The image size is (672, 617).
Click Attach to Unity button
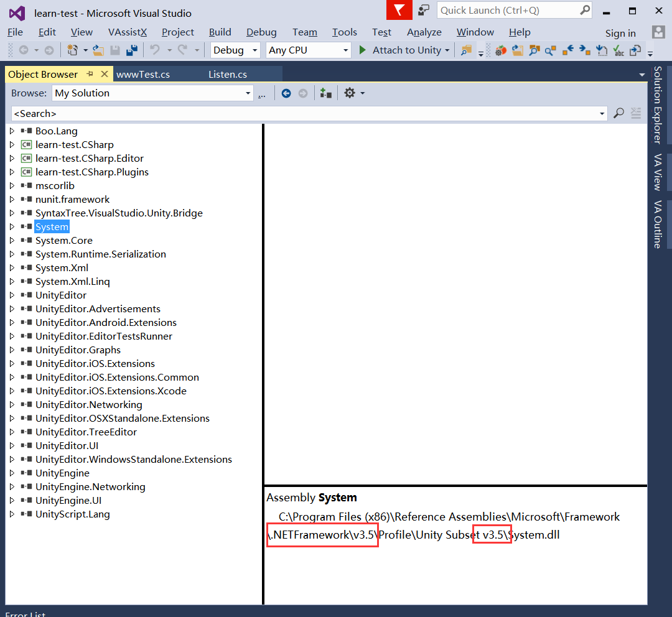coord(406,50)
